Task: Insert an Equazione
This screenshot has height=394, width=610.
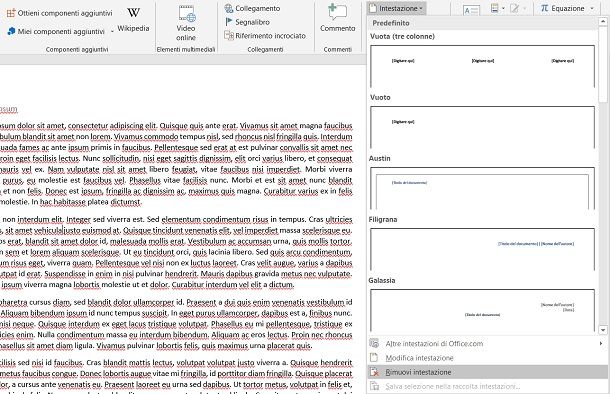Action: (x=563, y=8)
